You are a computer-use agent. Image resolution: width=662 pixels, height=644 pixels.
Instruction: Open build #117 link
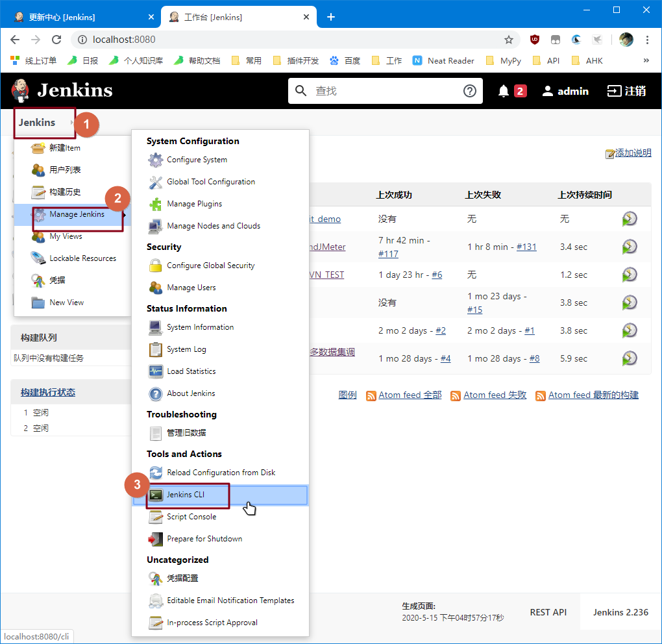388,254
